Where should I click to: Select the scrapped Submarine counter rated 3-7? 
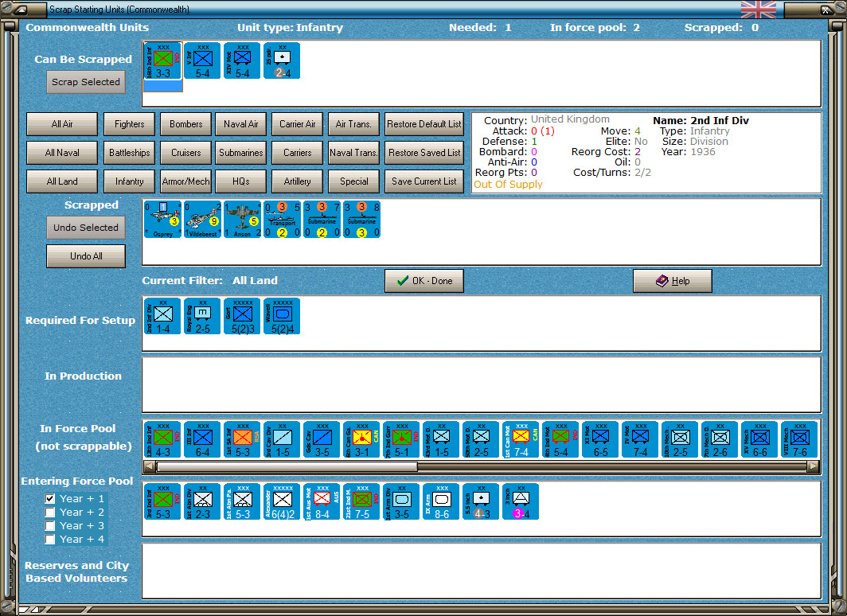pos(322,220)
